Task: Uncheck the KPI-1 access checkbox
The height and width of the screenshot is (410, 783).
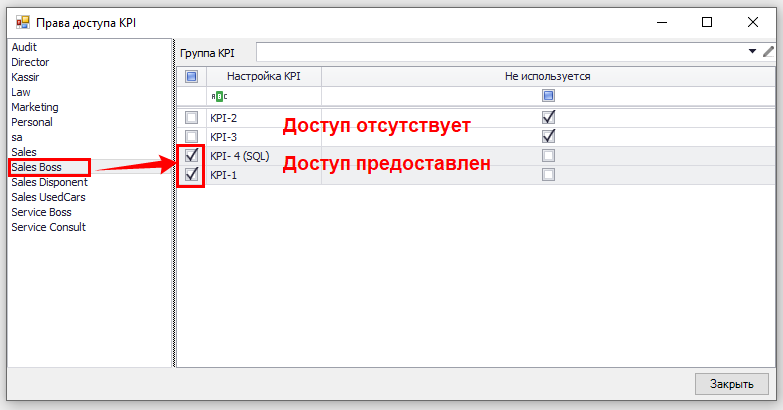Action: point(191,175)
